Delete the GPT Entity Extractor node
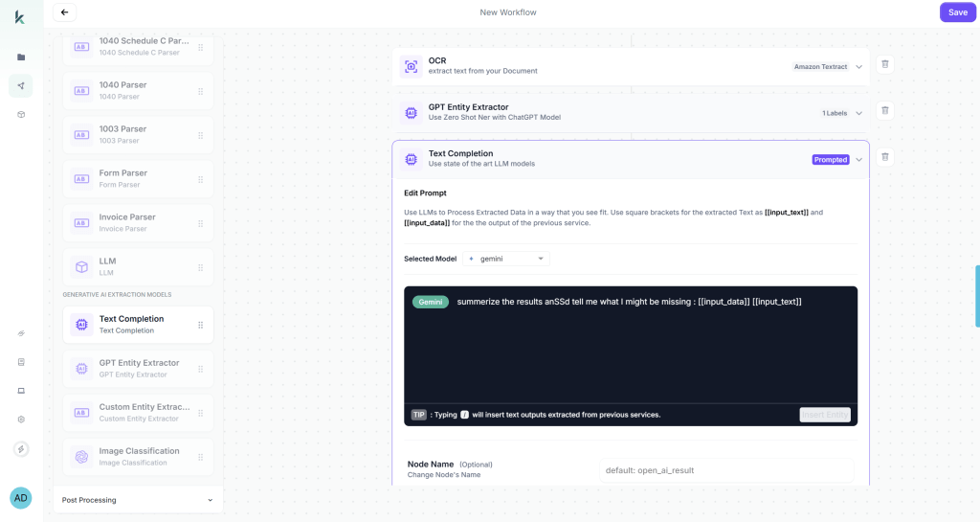Image resolution: width=980 pixels, height=522 pixels. (885, 111)
